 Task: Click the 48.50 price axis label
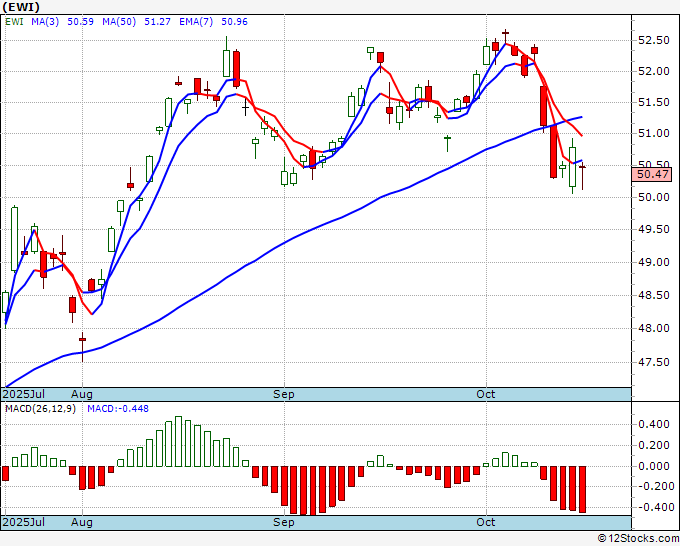coord(654,295)
